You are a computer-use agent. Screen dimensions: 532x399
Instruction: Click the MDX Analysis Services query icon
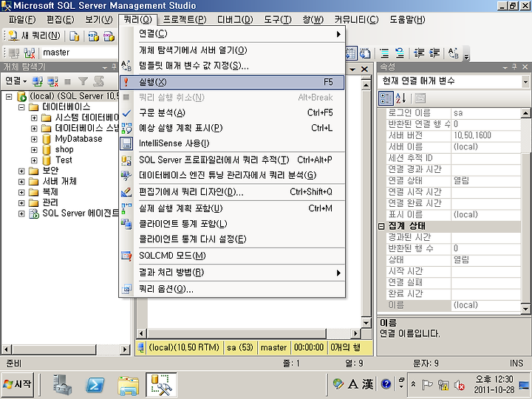[x=93, y=36]
